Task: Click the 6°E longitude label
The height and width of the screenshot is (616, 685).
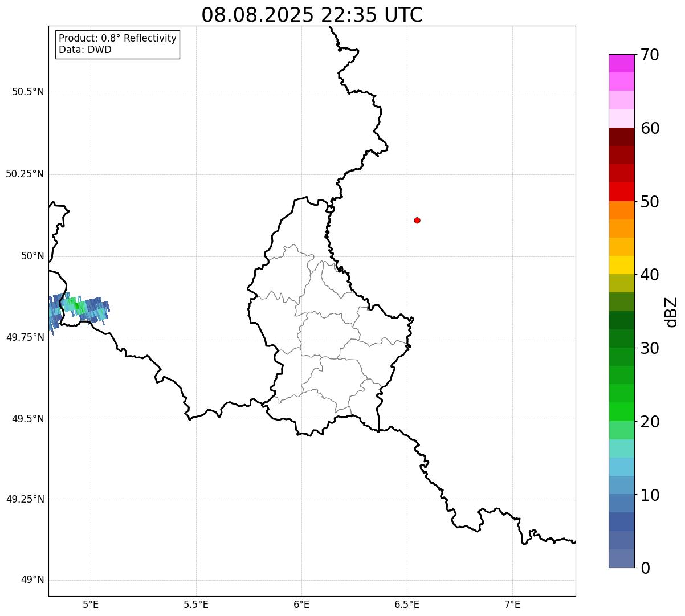Action: coord(302,604)
